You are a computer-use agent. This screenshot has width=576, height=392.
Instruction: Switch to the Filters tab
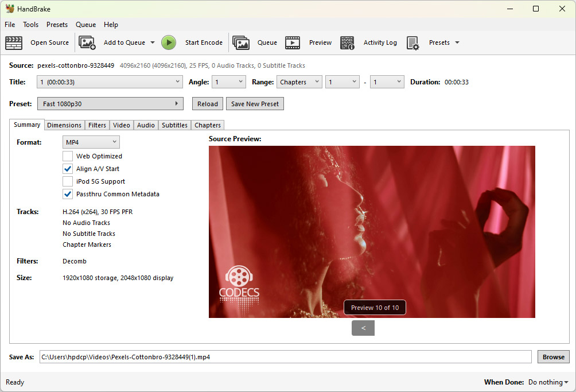97,125
